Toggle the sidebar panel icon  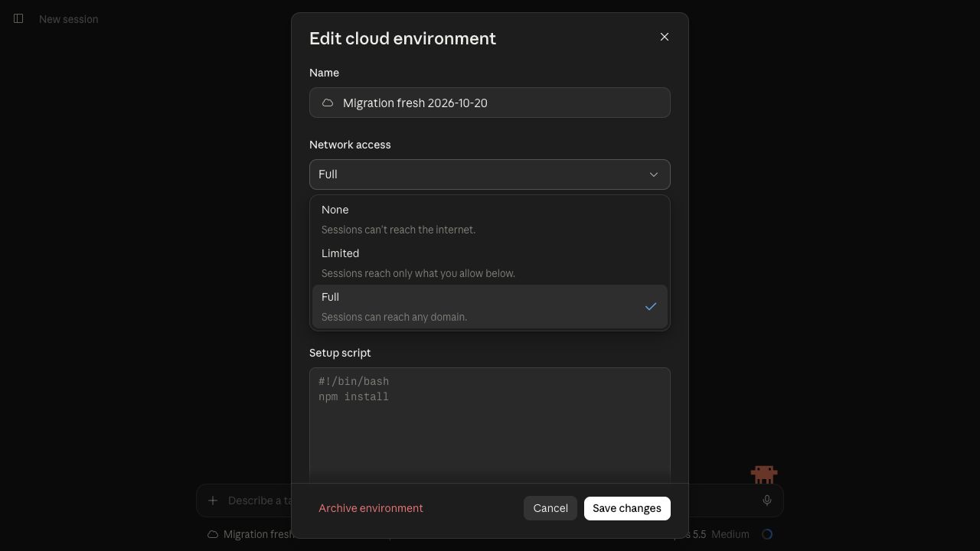(x=18, y=18)
